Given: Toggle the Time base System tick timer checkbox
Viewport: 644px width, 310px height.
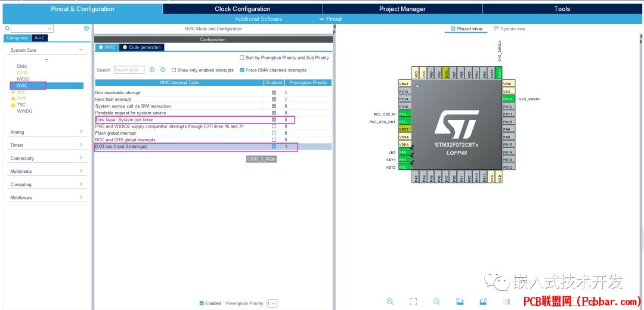Looking at the screenshot, I should pyautogui.click(x=274, y=119).
